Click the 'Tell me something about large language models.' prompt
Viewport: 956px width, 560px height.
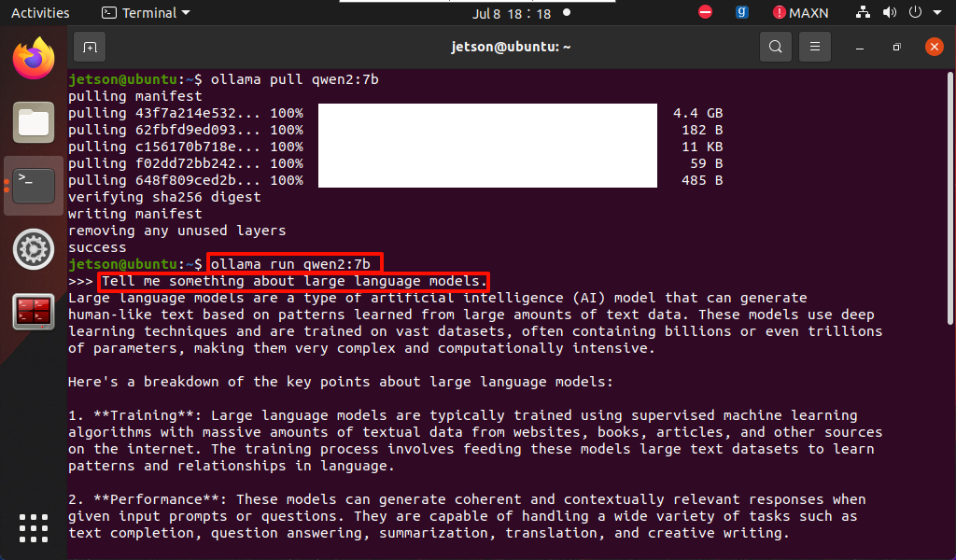coord(294,281)
